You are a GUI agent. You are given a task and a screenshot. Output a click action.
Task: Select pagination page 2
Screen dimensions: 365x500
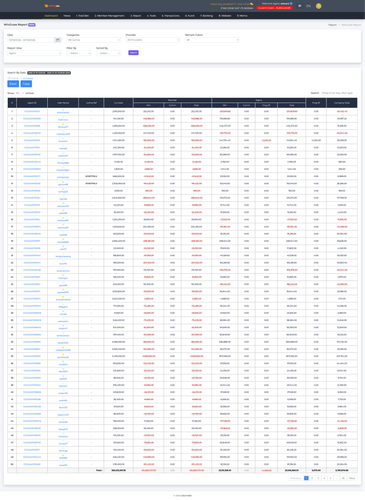point(312,478)
